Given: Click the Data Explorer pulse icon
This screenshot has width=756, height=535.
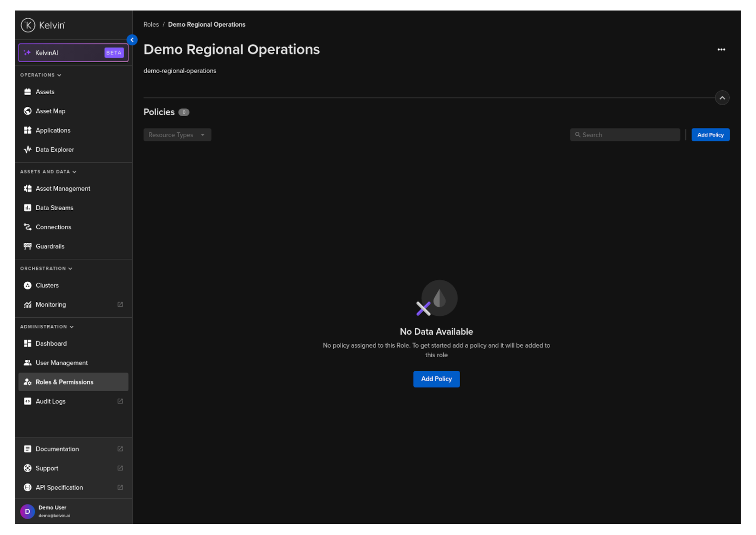Looking at the screenshot, I should click(28, 150).
